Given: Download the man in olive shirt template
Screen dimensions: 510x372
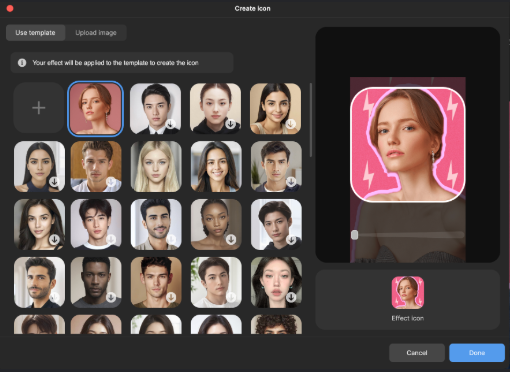Looking at the screenshot, I should 171,297.
